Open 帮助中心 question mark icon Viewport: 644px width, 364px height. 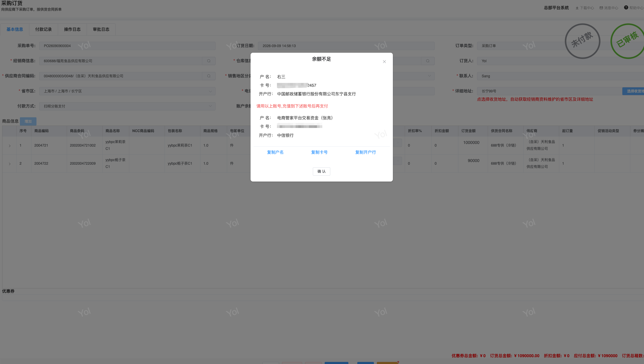click(626, 8)
